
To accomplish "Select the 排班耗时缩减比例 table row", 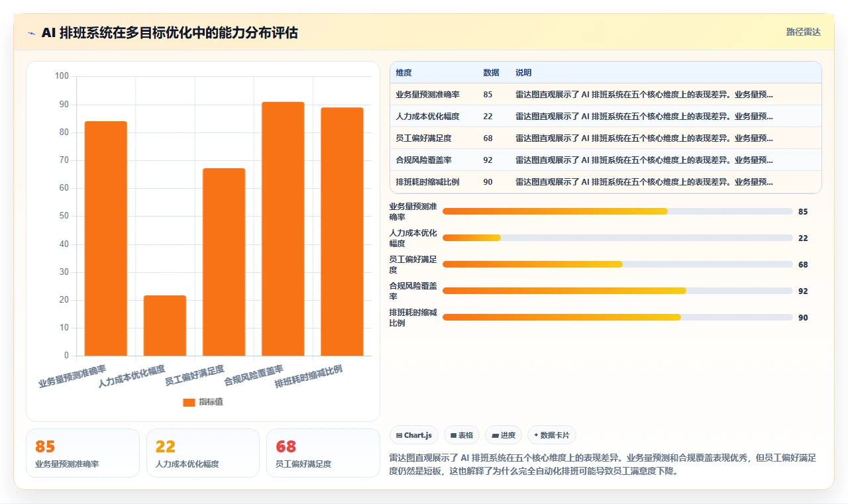I will [x=606, y=181].
